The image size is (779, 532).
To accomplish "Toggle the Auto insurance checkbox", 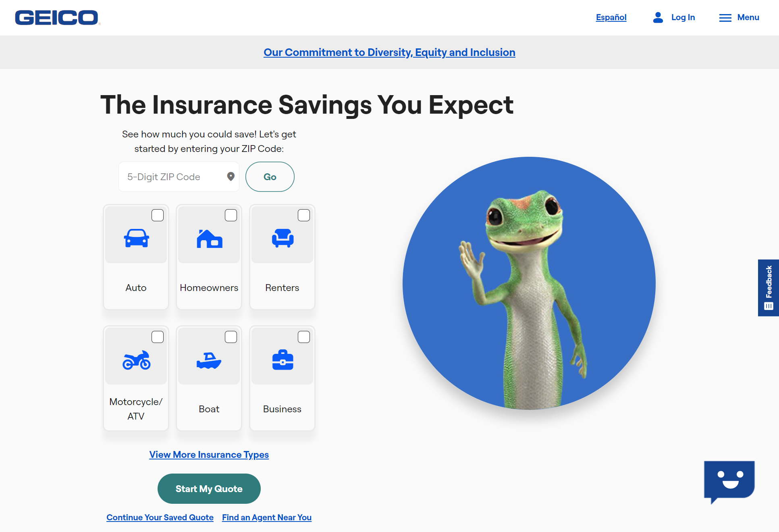I will click(x=157, y=215).
